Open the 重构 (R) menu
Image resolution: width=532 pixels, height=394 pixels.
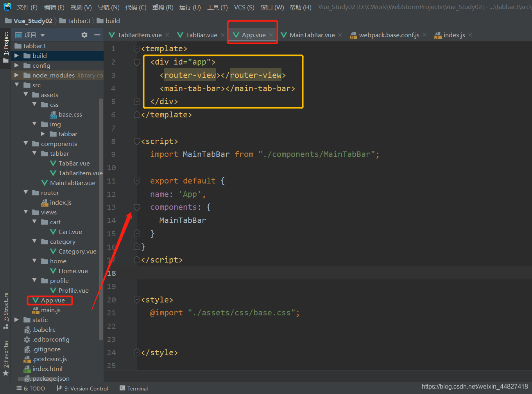pos(163,7)
